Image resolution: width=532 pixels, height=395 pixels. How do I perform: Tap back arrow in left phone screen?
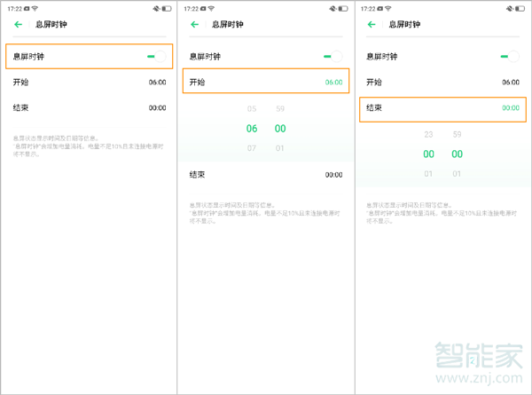tap(19, 26)
